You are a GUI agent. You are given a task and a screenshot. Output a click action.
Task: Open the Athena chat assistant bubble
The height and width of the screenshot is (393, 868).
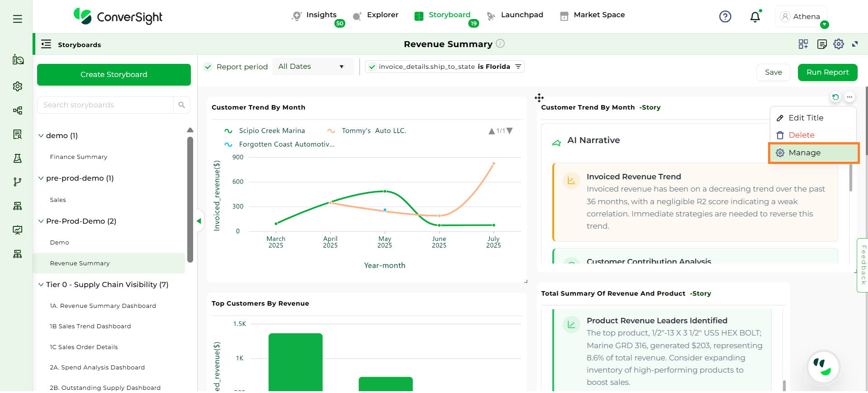tap(823, 367)
